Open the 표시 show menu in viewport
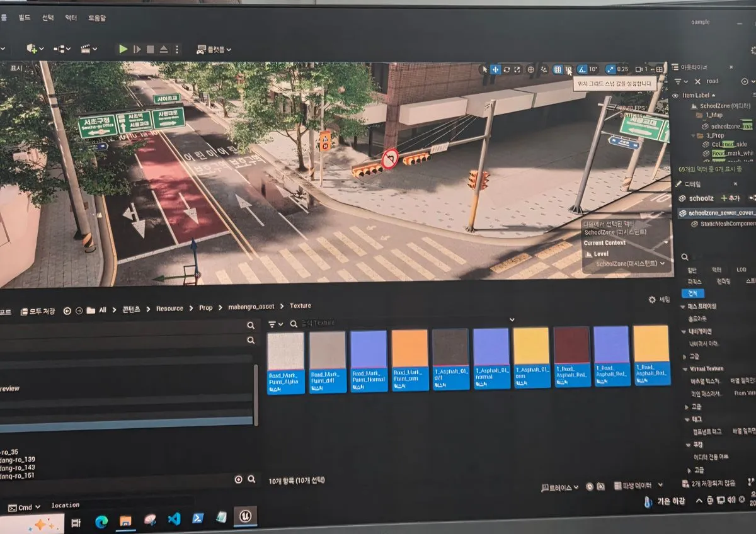The width and height of the screenshot is (756, 534). coord(16,68)
